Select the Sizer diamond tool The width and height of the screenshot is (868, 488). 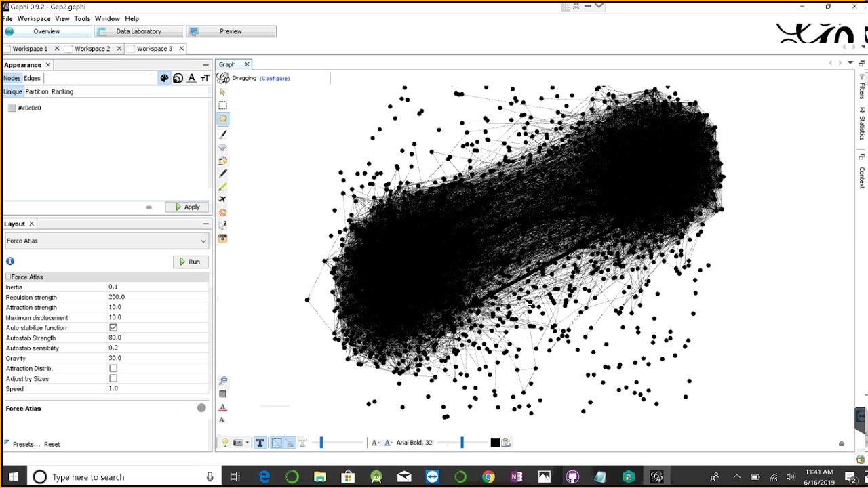click(x=222, y=147)
